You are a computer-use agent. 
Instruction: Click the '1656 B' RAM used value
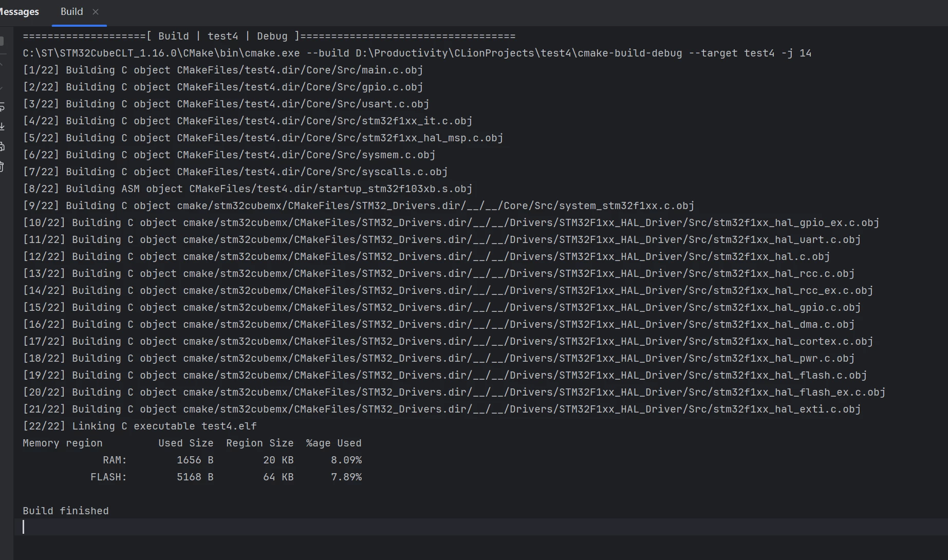pyautogui.click(x=195, y=460)
